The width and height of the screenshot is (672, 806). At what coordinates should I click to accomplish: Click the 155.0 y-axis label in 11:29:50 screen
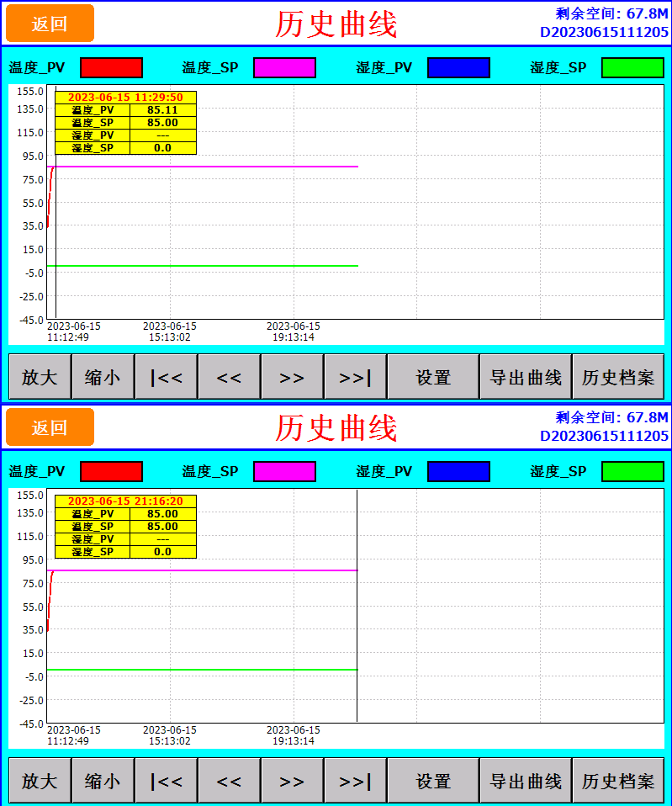coord(30,91)
